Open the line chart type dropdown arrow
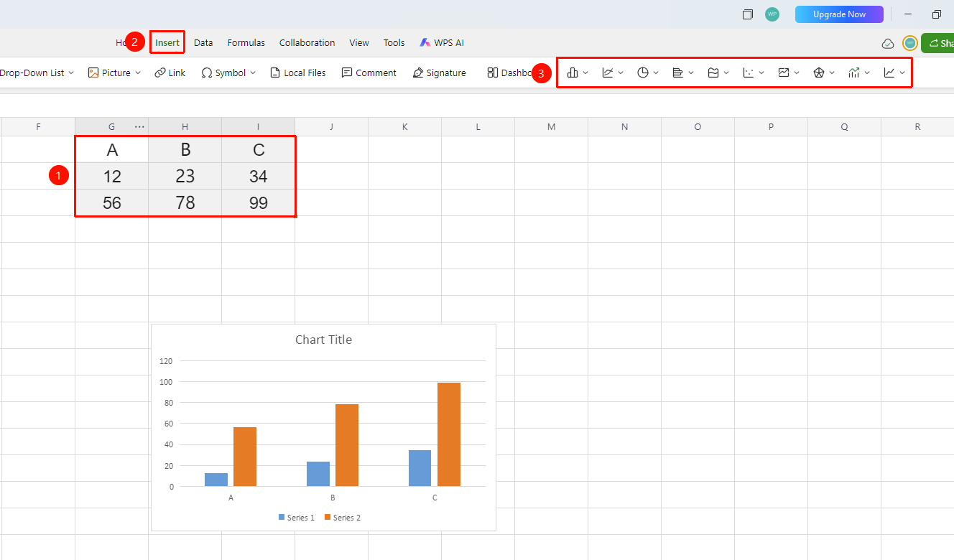Viewport: 954px width, 560px height. (x=621, y=73)
